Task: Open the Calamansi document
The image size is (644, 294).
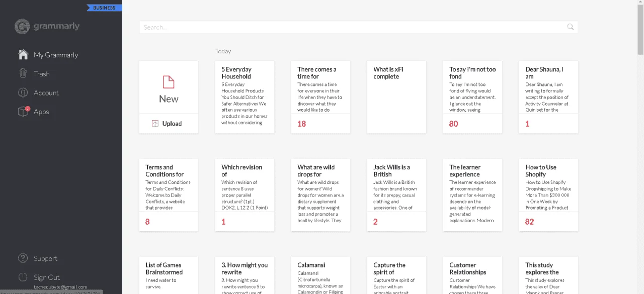Action: [x=320, y=275]
